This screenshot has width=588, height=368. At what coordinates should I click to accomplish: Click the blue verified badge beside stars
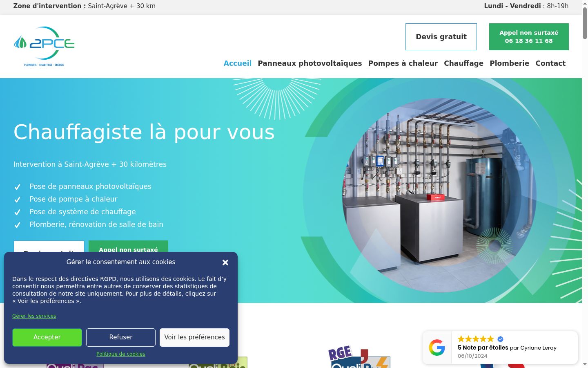pos(501,339)
